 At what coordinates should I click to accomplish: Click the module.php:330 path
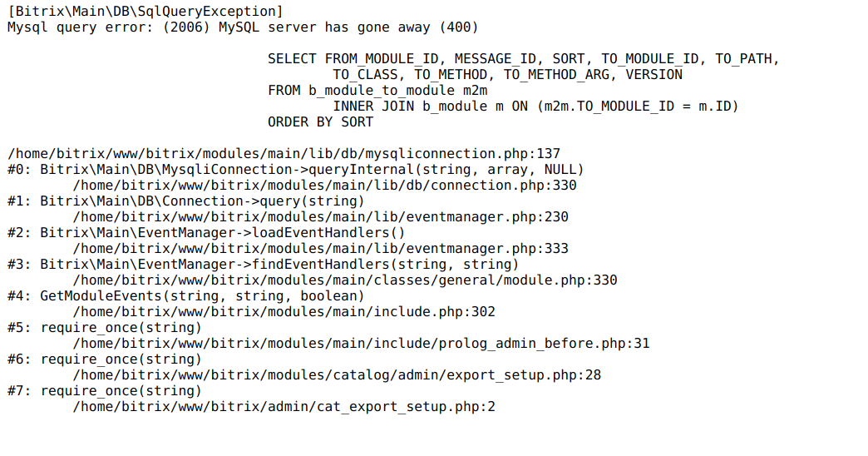[345, 280]
